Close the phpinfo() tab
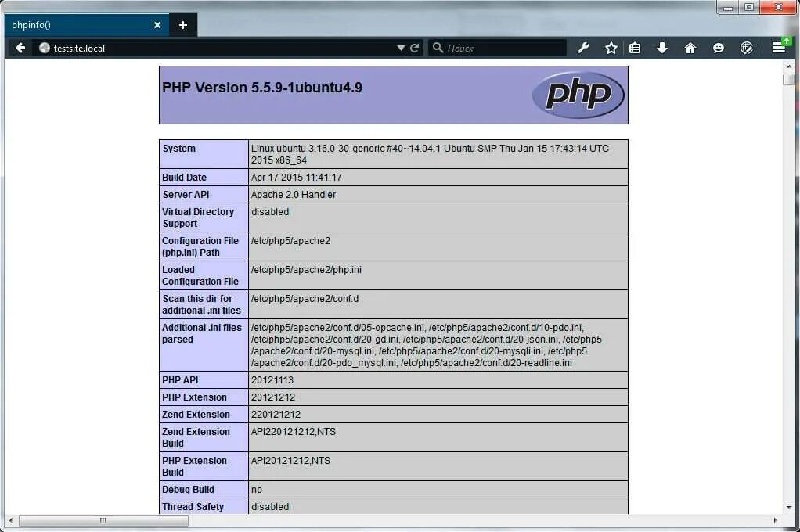This screenshot has height=532, width=800. click(157, 25)
